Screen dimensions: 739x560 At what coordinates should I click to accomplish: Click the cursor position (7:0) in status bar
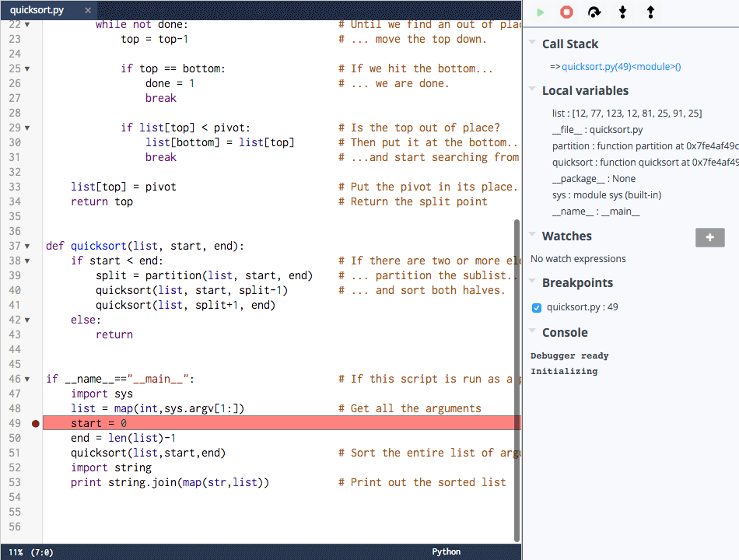click(x=42, y=552)
